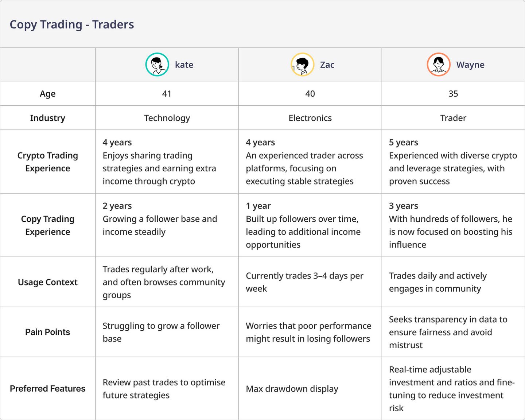Click the Max drawdown display cell
525x420 pixels.
[310, 389]
